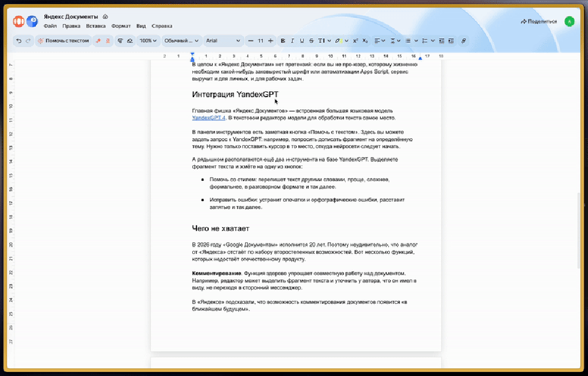Screen dimensions: 588x376
Task: Click the increase indent icon
Action: click(x=451, y=41)
